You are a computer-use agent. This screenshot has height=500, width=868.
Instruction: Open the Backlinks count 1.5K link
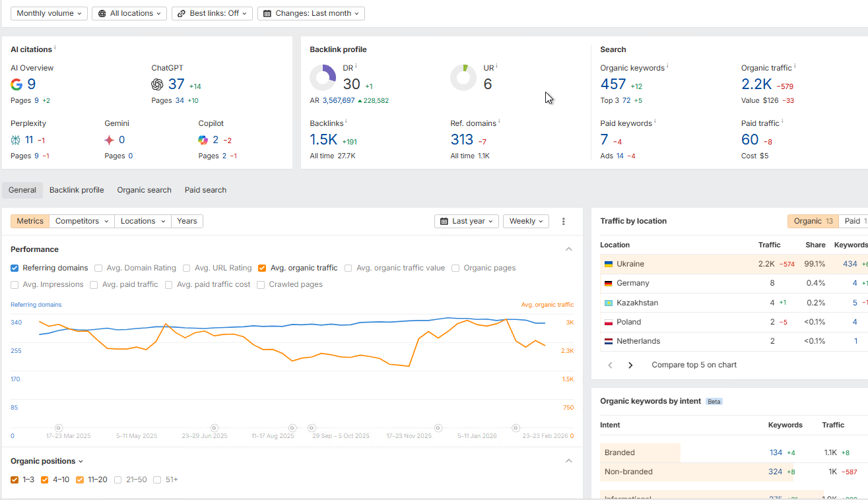[323, 140]
